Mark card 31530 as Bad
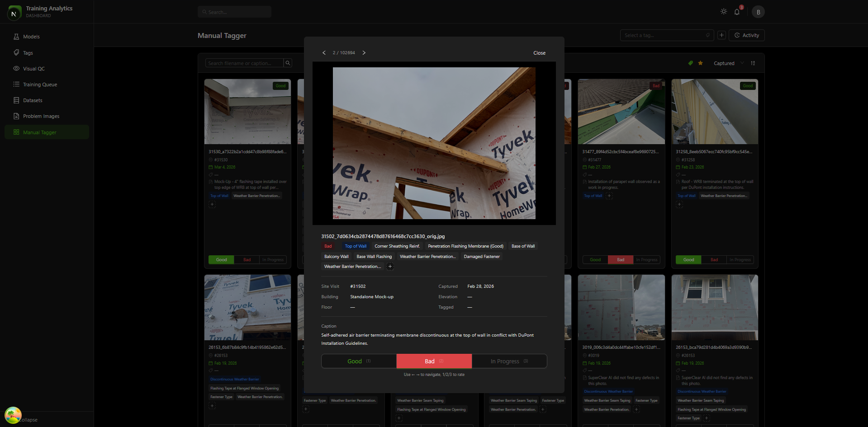Screen dimensions: 868x427 point(247,260)
